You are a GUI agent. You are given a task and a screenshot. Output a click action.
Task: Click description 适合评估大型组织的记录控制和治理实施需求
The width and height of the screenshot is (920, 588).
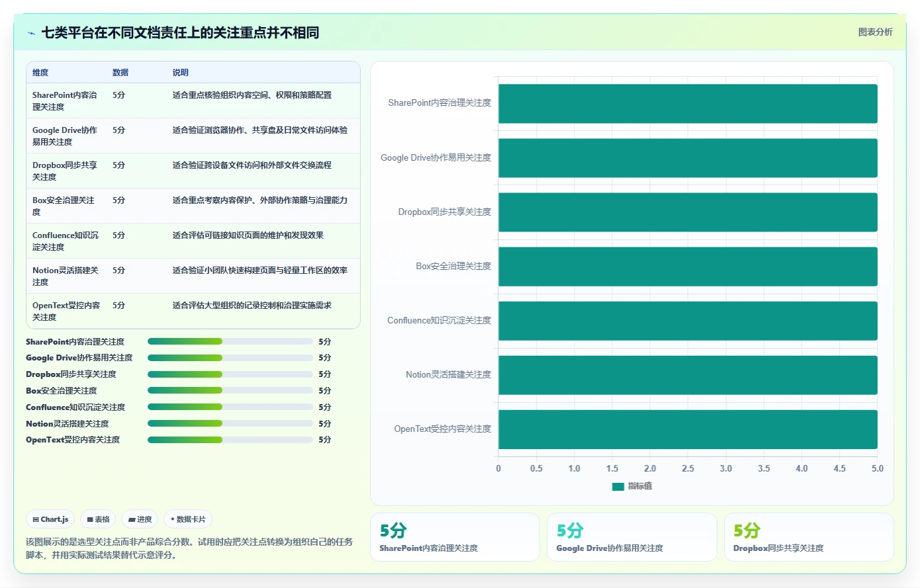252,305
